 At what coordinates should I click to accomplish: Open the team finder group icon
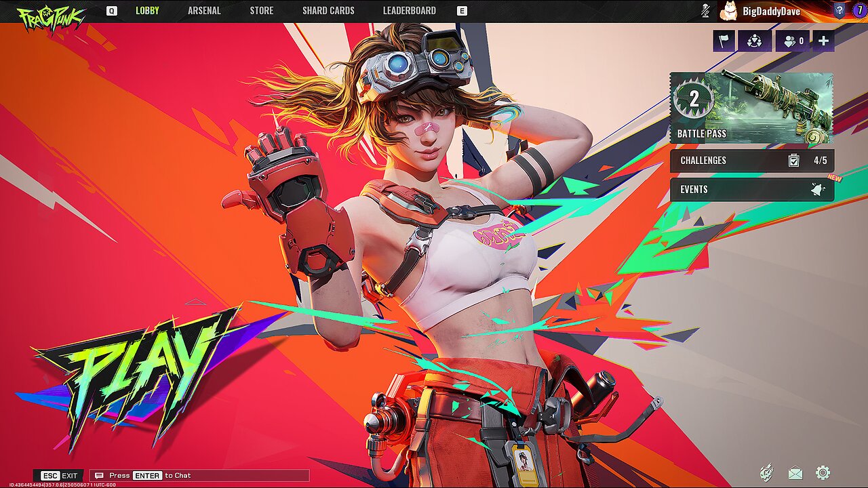[754, 41]
